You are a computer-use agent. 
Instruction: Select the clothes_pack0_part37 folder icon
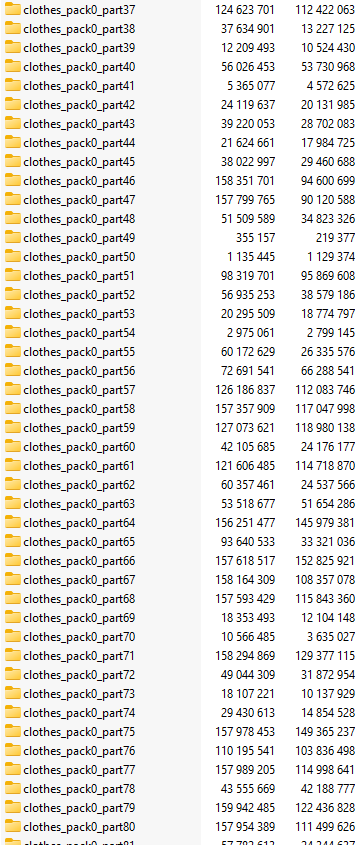click(x=13, y=10)
